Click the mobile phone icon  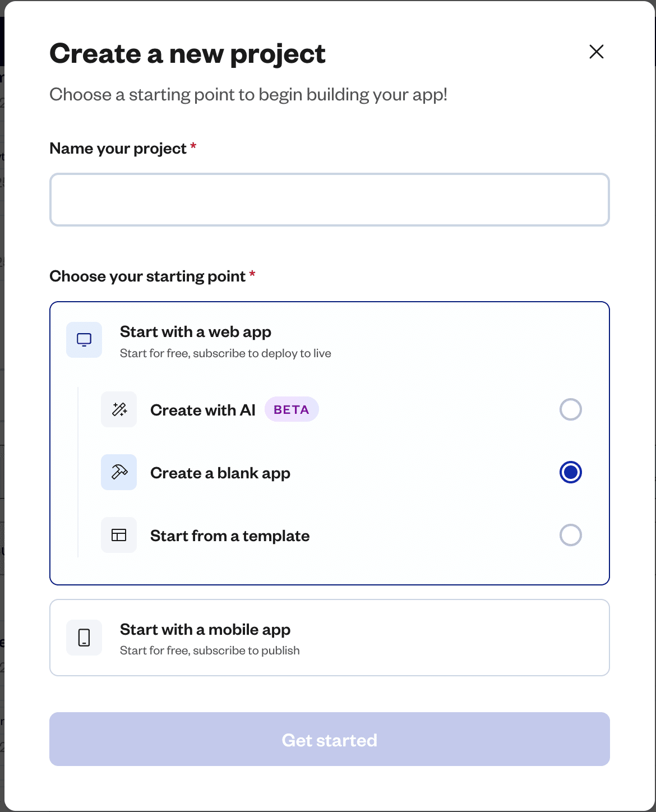point(84,637)
